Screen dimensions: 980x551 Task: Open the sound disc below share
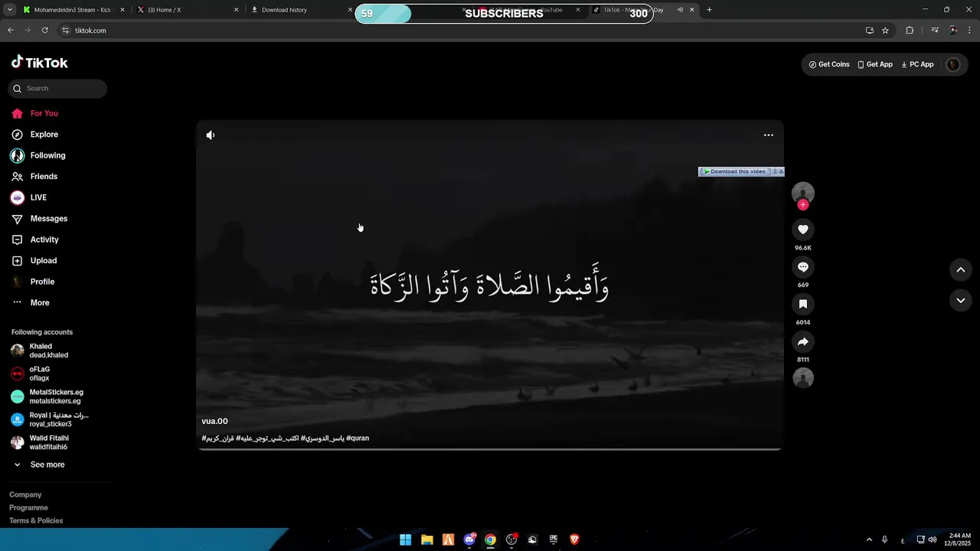point(803,378)
